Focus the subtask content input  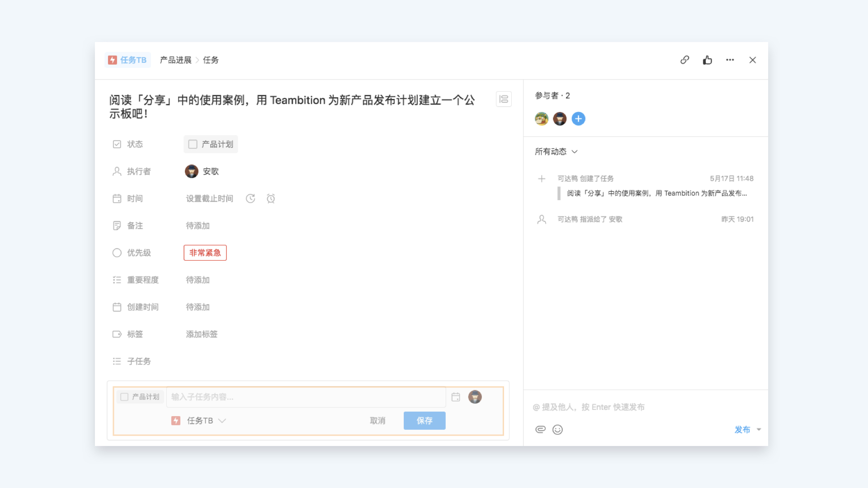[x=306, y=397]
